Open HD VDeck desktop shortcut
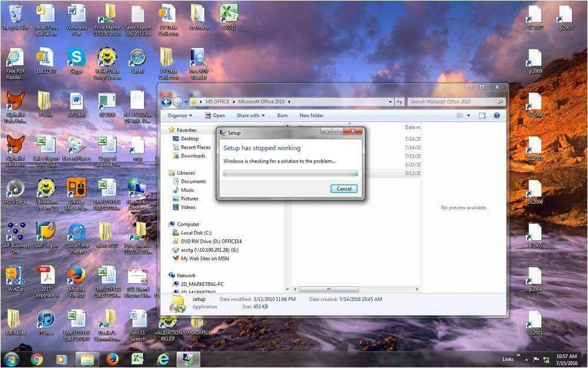 [15, 192]
